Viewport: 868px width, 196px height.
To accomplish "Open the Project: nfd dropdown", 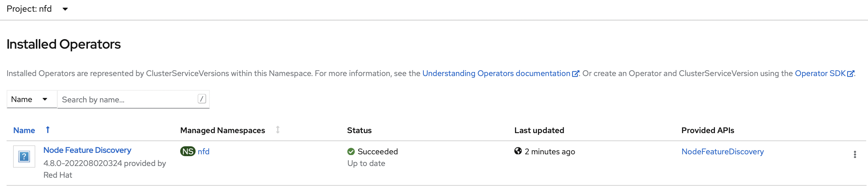I will pos(37,9).
